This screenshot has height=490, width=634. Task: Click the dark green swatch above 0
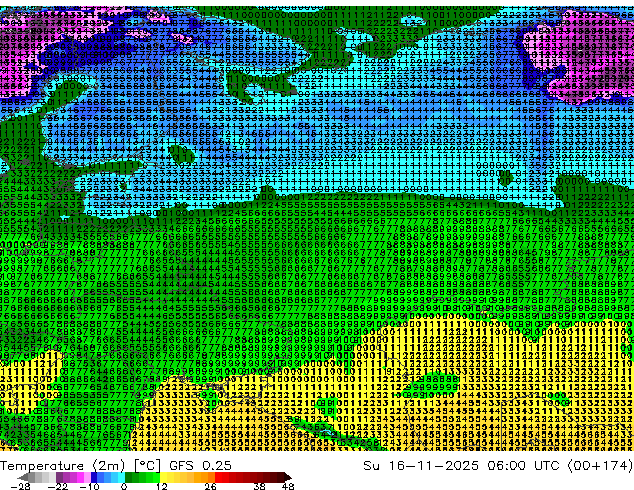click(128, 477)
